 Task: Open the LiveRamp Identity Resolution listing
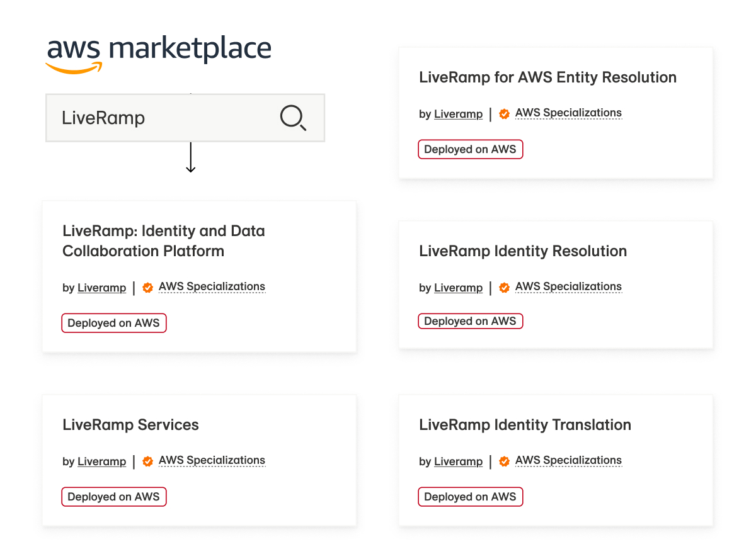(x=523, y=251)
